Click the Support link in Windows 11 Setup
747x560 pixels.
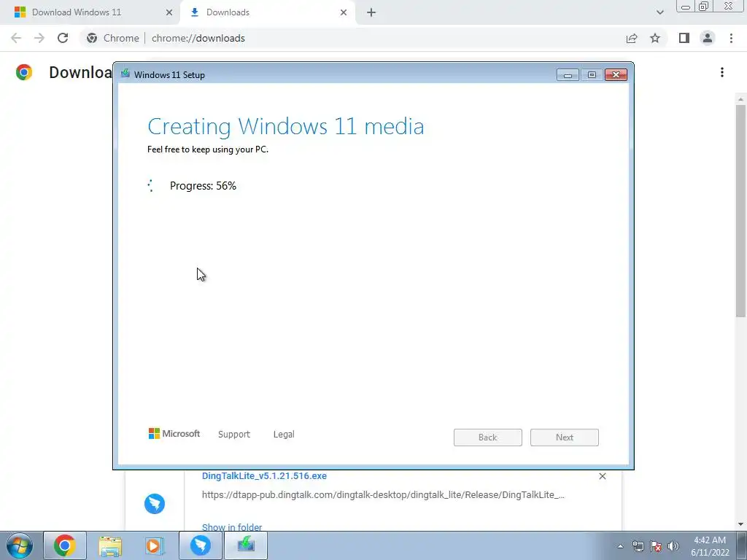point(234,435)
